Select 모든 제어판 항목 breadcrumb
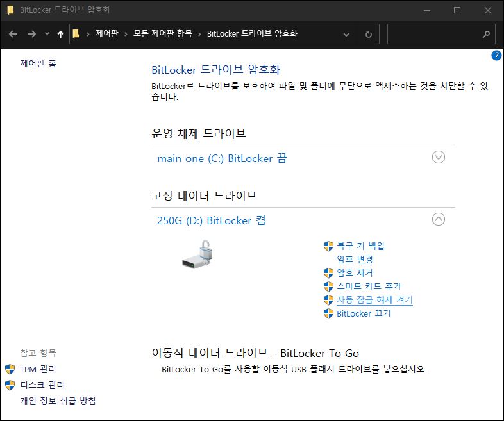The height and width of the screenshot is (421, 504). [x=163, y=34]
